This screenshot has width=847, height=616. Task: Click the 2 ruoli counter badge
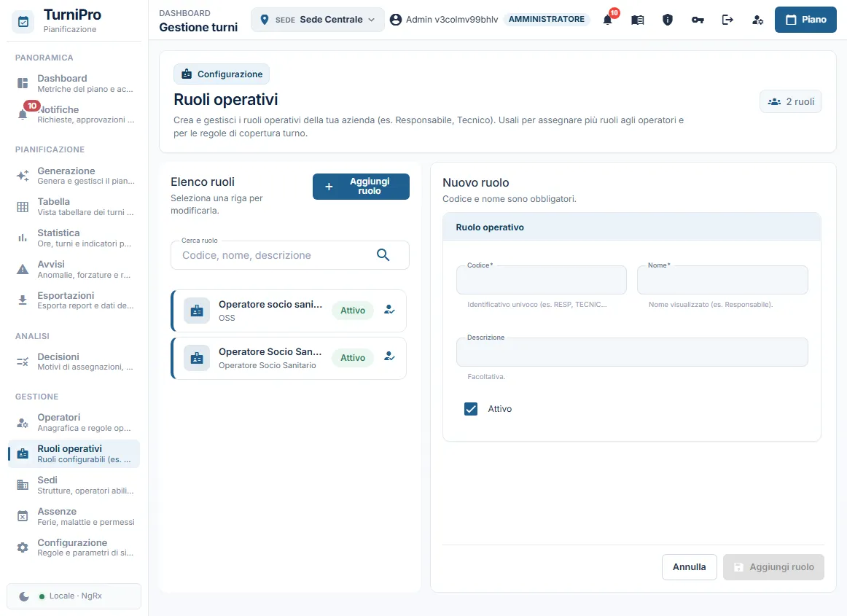(791, 101)
